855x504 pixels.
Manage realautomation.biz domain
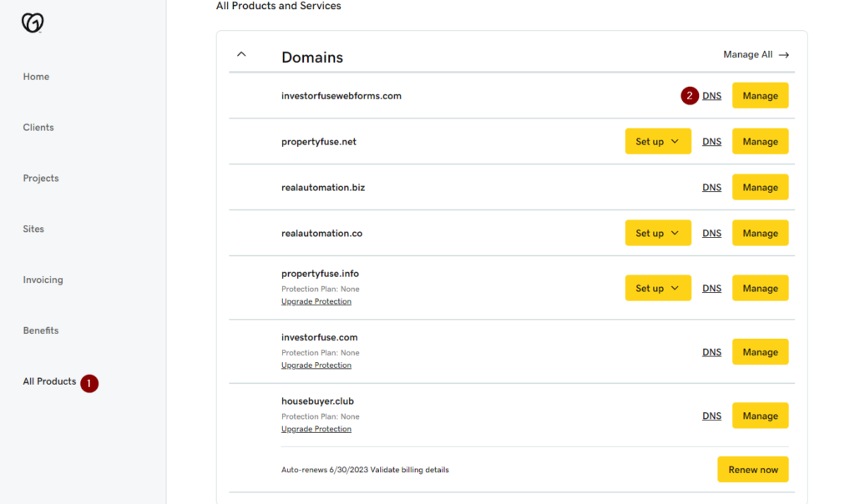point(760,187)
